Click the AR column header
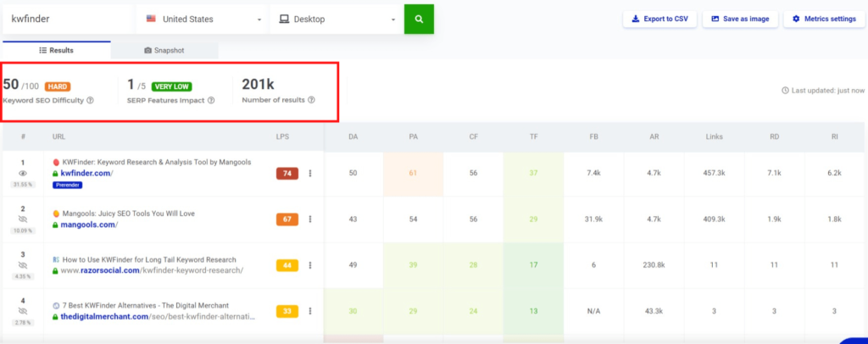Viewport: 868px width, 344px height. tap(654, 136)
